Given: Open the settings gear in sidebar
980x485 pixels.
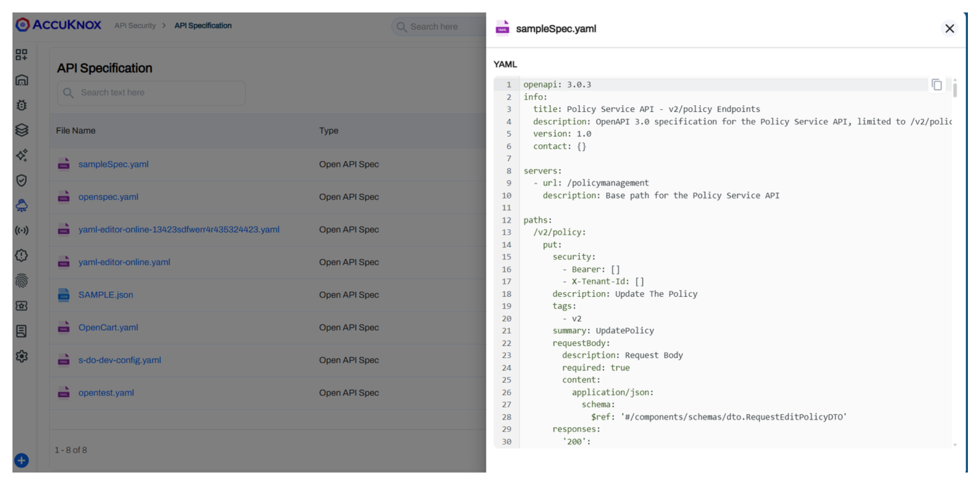Looking at the screenshot, I should [22, 356].
